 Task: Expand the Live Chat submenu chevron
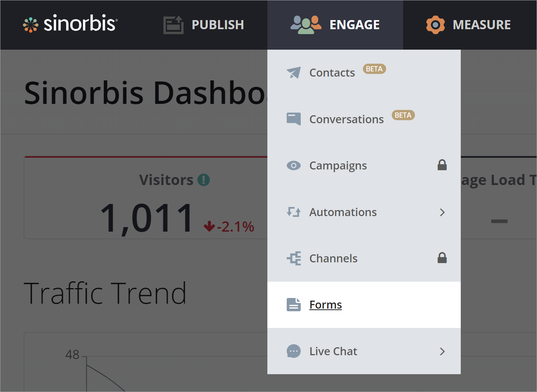click(442, 351)
